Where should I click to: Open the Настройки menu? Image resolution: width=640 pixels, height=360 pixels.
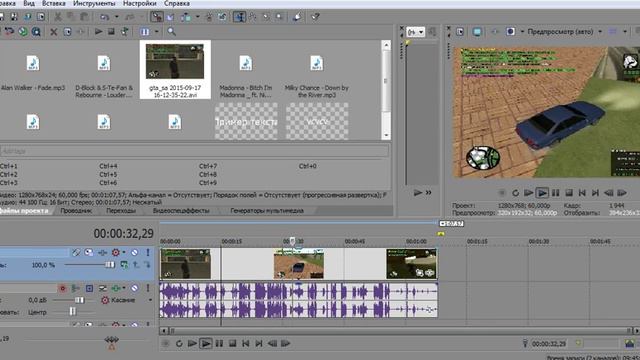coord(140,3)
